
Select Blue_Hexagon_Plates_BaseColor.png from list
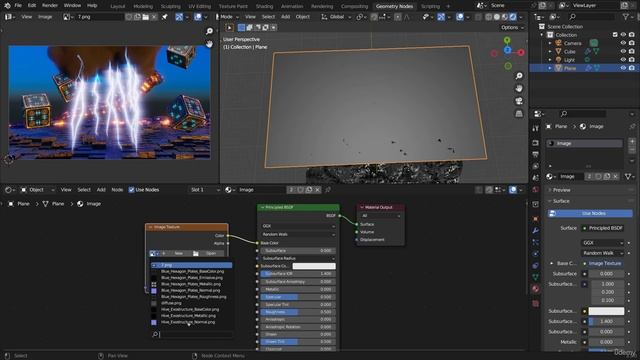pyautogui.click(x=192, y=271)
